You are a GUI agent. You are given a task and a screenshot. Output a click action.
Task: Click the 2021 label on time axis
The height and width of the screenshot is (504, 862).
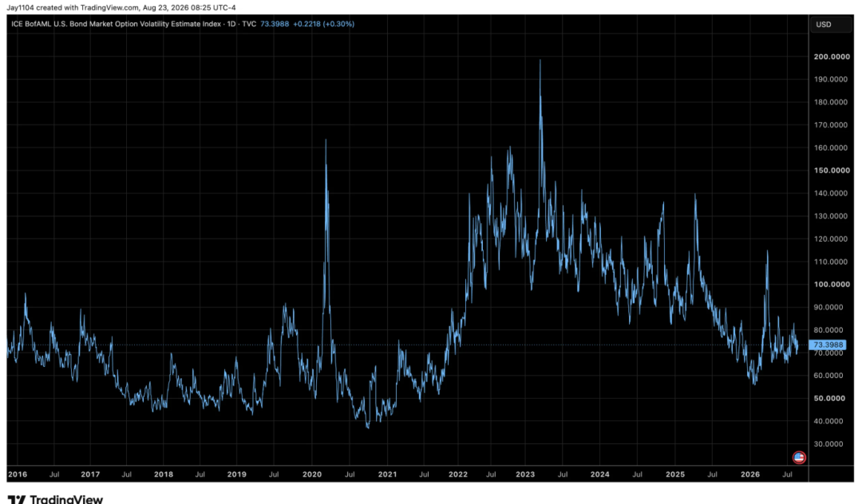pos(387,474)
